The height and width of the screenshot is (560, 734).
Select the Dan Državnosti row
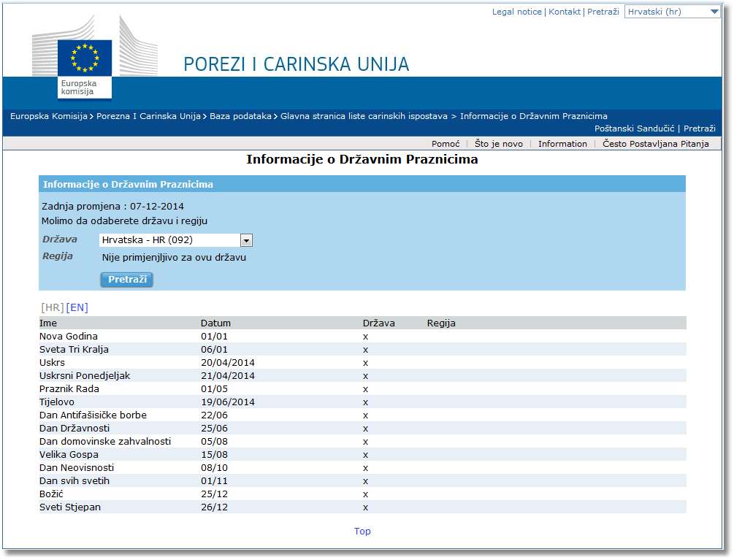pos(363,428)
